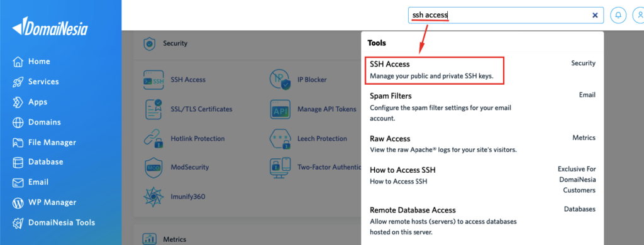Select Remote Database Access result

point(482,220)
